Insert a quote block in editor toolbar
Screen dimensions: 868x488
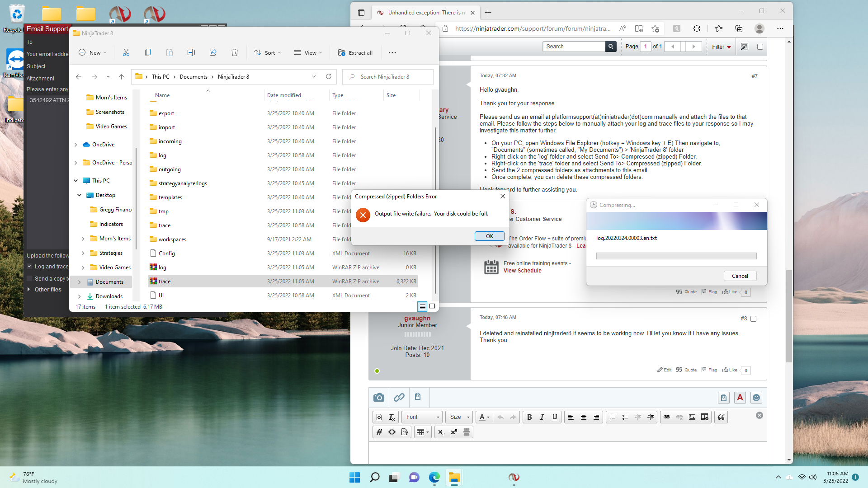[721, 417]
